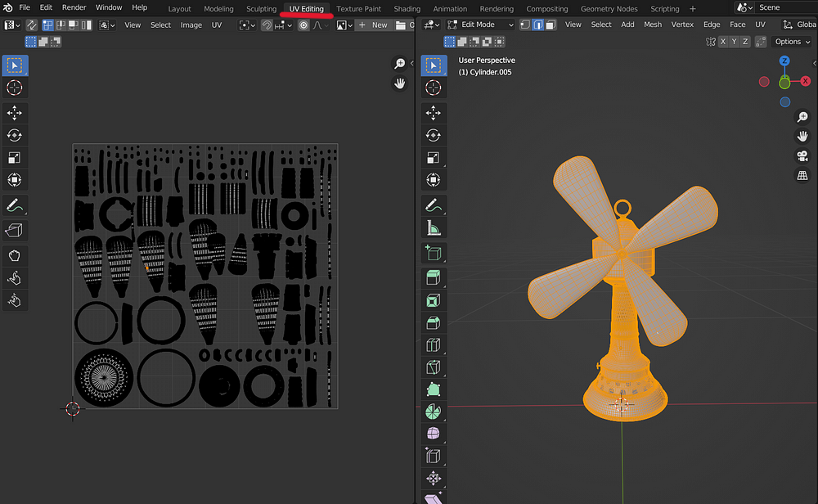The width and height of the screenshot is (818, 504).
Task: Open the Global transform orientation dropdown
Action: pyautogui.click(x=799, y=25)
